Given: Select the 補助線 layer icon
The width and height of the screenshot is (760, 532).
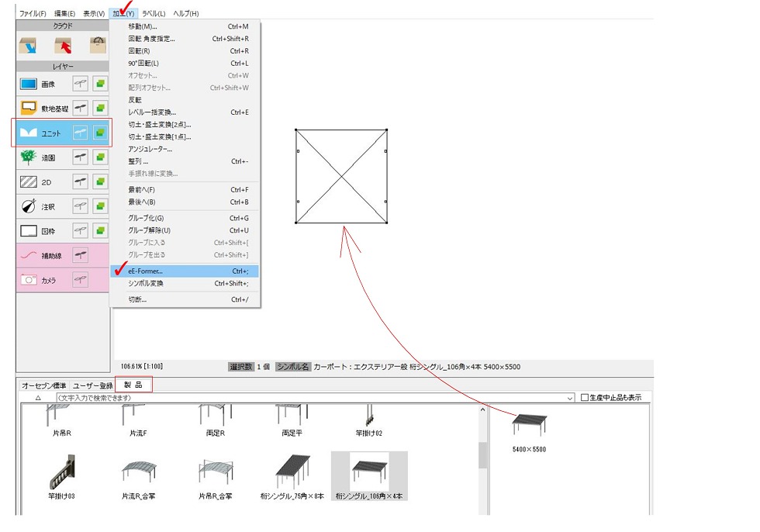Looking at the screenshot, I should [29, 255].
